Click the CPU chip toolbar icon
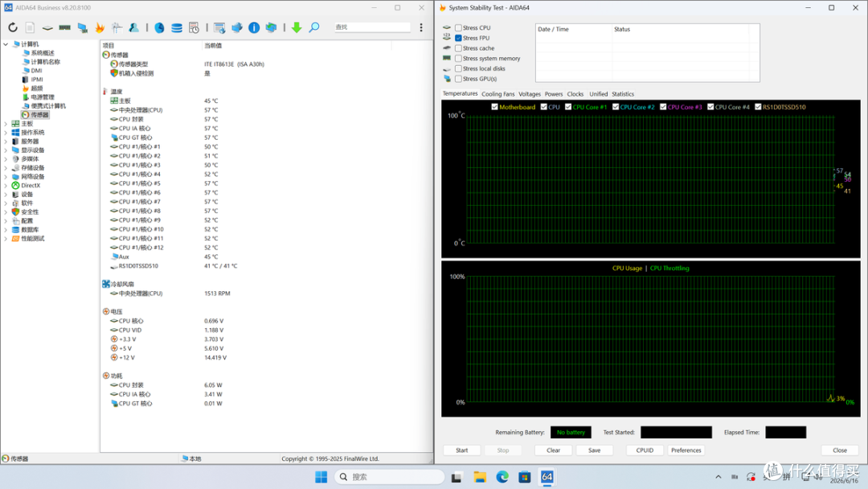This screenshot has width=868, height=489. 47,27
